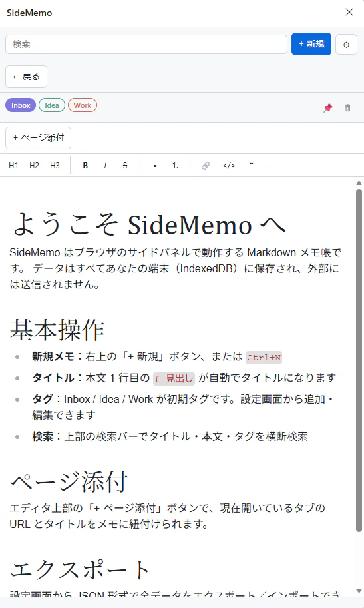
Task: Focus the 検索 search field
Action: [146, 44]
